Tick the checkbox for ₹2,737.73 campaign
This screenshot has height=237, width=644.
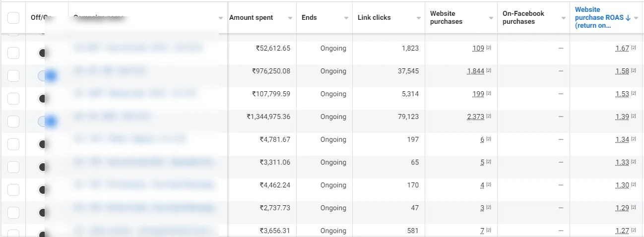[x=13, y=213]
